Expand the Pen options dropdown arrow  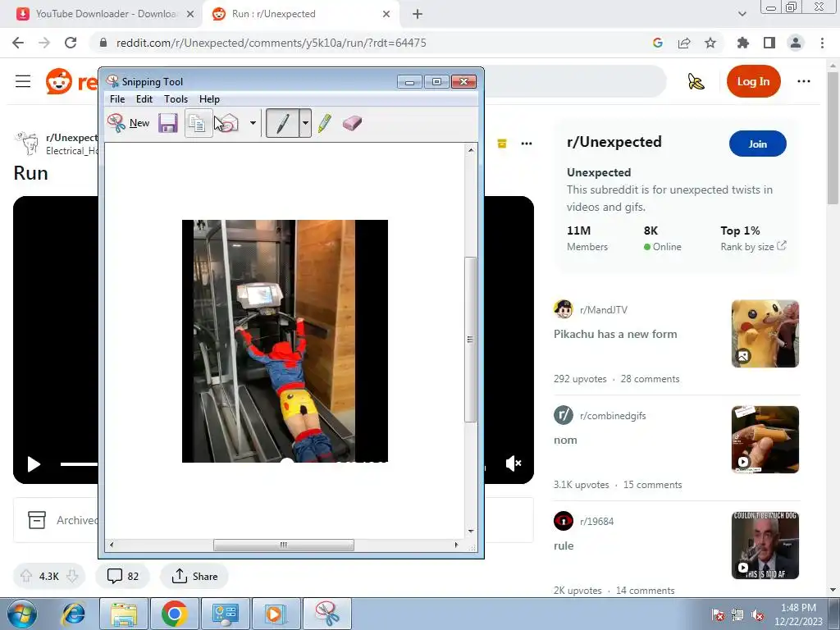pos(305,123)
